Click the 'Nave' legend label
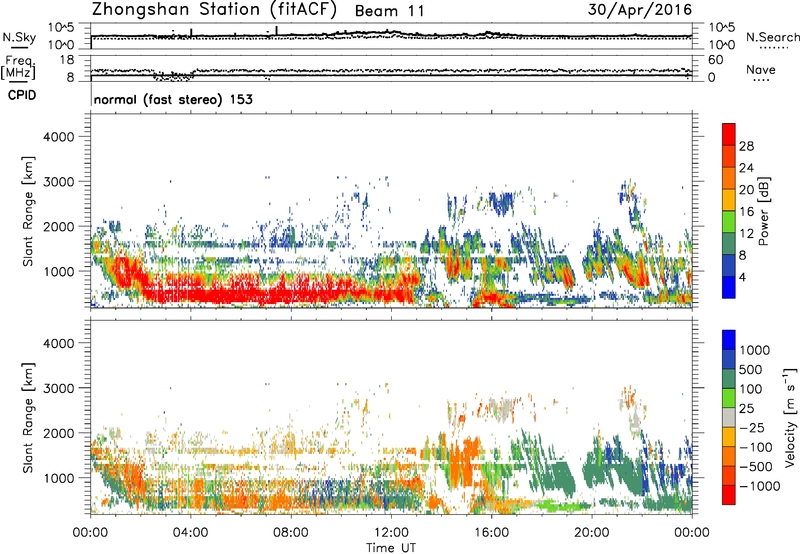Screen dimensions: 800x554 pyautogui.click(x=761, y=69)
